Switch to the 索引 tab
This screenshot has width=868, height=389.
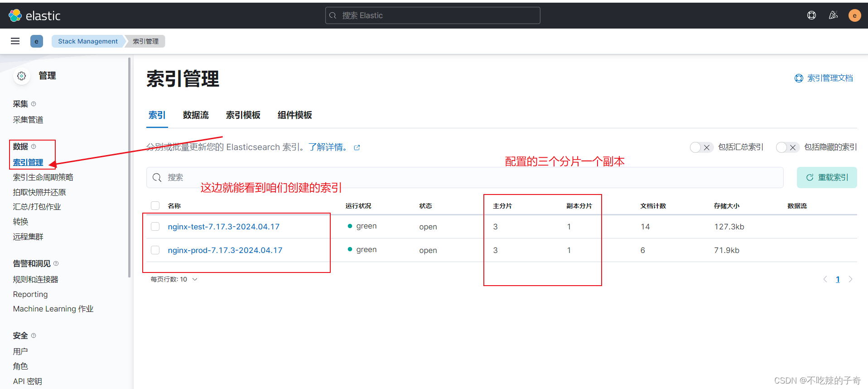coord(157,115)
